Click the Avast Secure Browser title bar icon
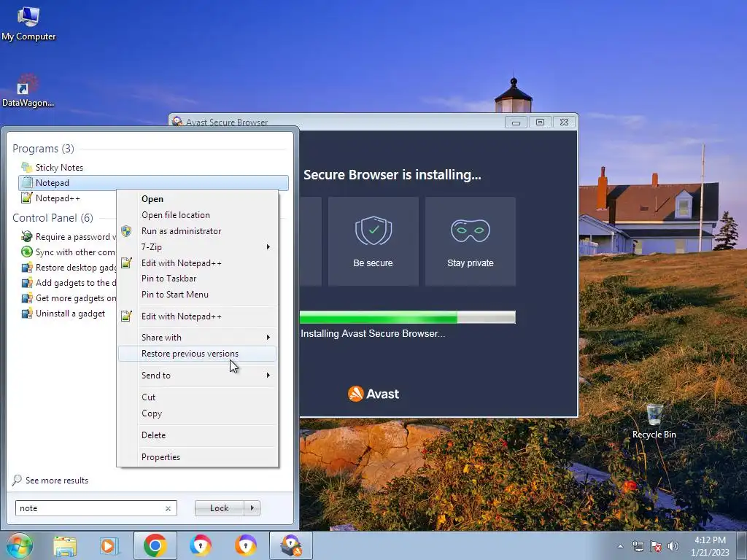The image size is (747, 560). tap(177, 122)
